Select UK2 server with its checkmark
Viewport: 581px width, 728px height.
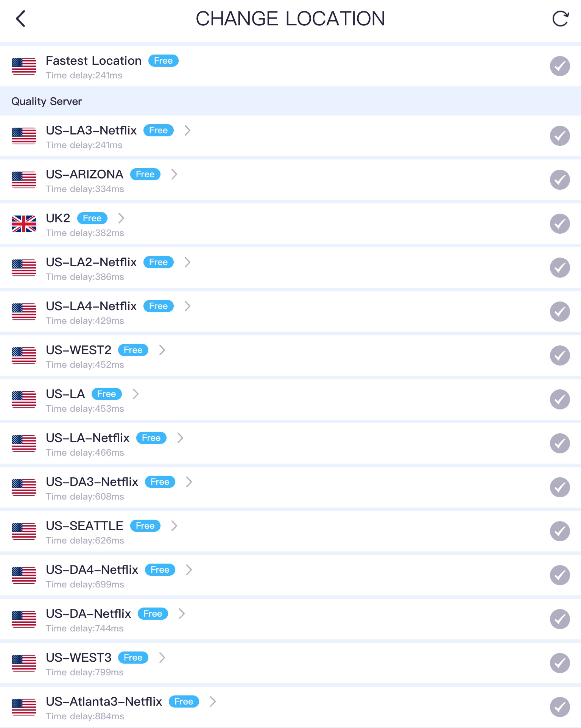click(x=560, y=224)
